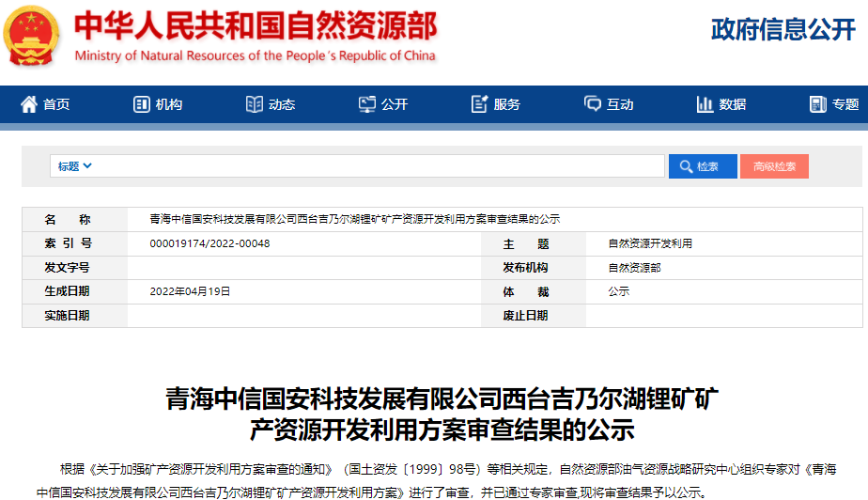Image resolution: width=868 pixels, height=500 pixels.
Task: Click the 实施日期 label cell
Action: (75, 316)
